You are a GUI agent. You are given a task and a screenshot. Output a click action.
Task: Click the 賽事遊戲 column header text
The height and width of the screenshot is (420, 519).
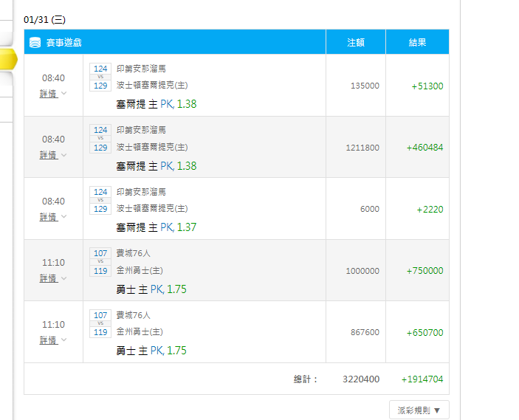[64, 42]
